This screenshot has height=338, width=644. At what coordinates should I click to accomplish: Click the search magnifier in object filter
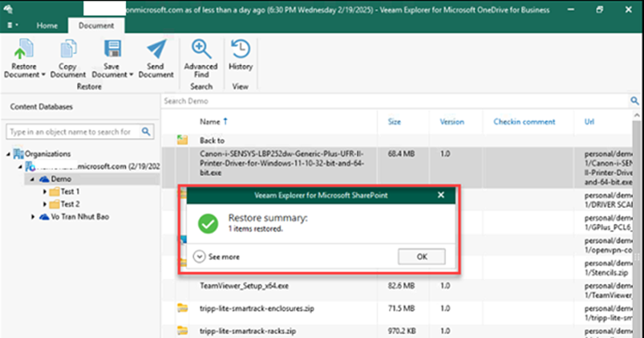[146, 131]
